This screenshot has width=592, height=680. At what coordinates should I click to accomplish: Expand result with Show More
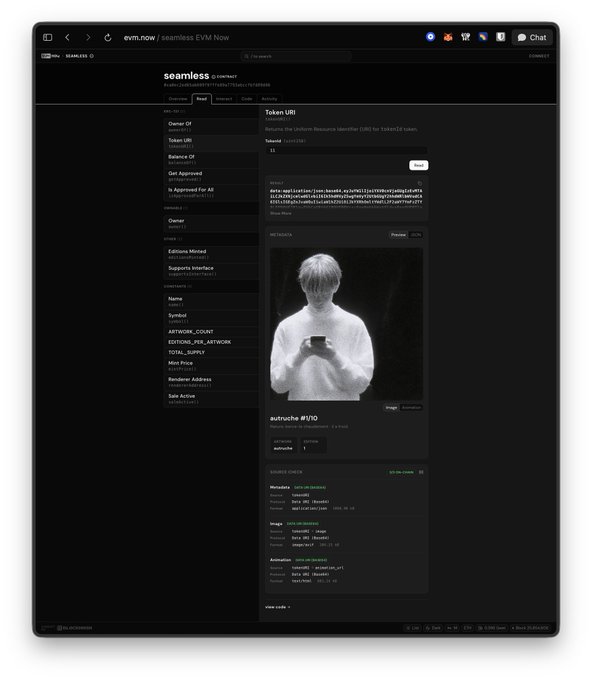click(x=281, y=213)
